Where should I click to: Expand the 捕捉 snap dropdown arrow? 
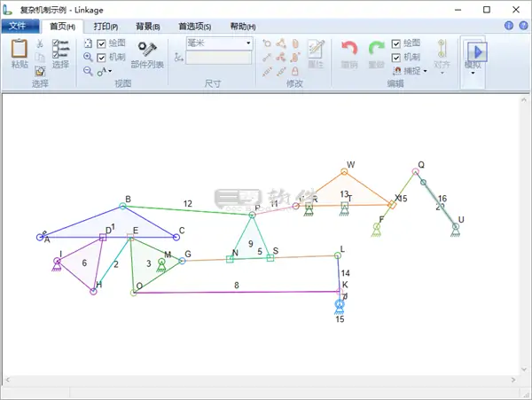click(425, 71)
